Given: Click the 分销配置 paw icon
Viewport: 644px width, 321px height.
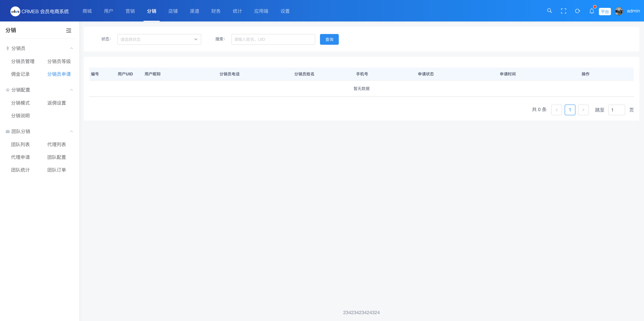Looking at the screenshot, I should (x=8, y=90).
